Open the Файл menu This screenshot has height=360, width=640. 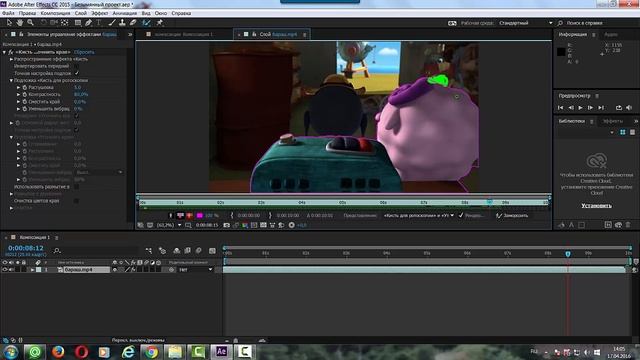[8, 13]
